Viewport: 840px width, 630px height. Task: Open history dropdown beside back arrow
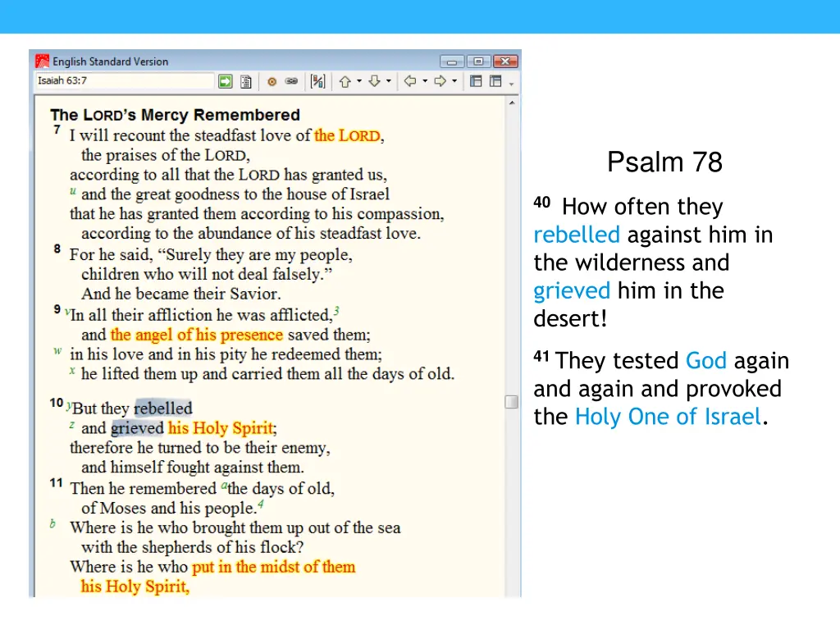[x=425, y=81]
